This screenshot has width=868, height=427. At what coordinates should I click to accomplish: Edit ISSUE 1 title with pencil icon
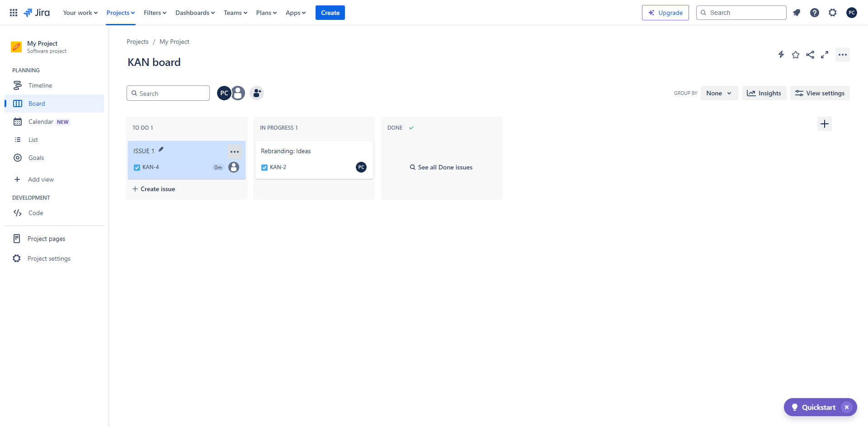(161, 150)
